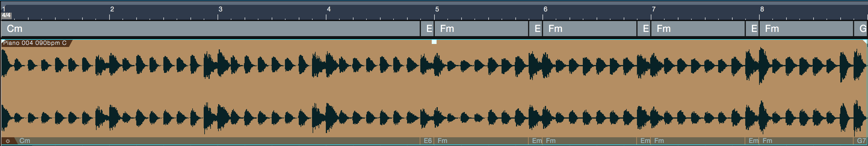Click bar 8 on the timeline ruler
The width and height of the screenshot is (868, 146).
pyautogui.click(x=762, y=9)
